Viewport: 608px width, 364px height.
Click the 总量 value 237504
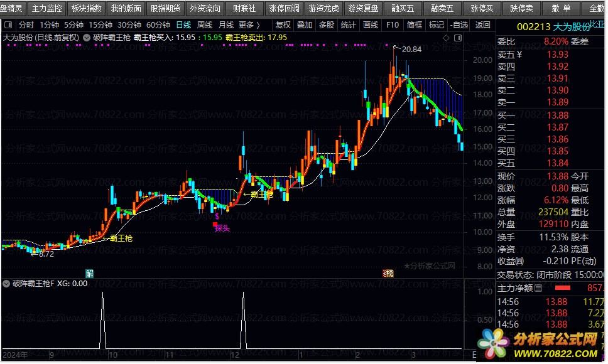553,212
